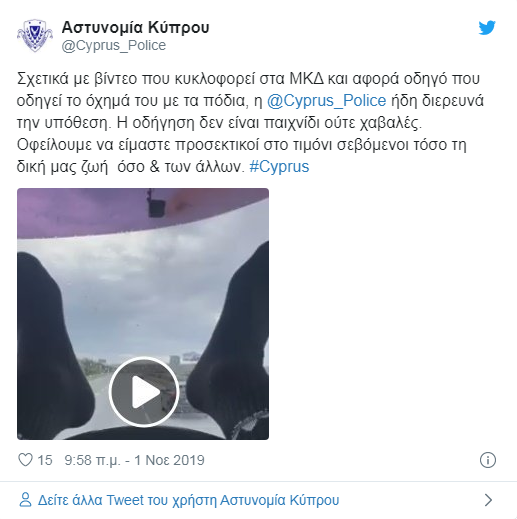Open the tweet via its Greek text paragraph
517x519 pixels.
coord(250,123)
